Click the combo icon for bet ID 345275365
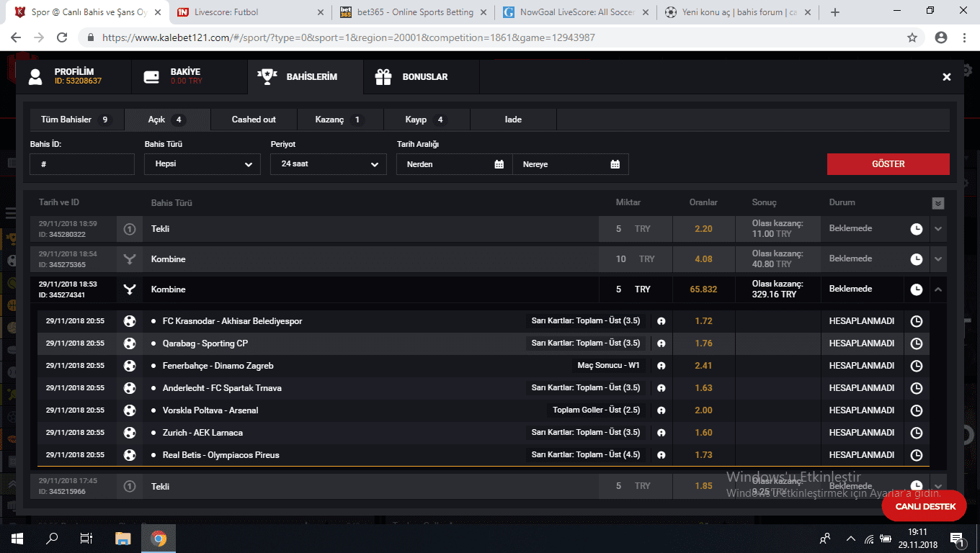This screenshot has height=553, width=980. pos(130,259)
